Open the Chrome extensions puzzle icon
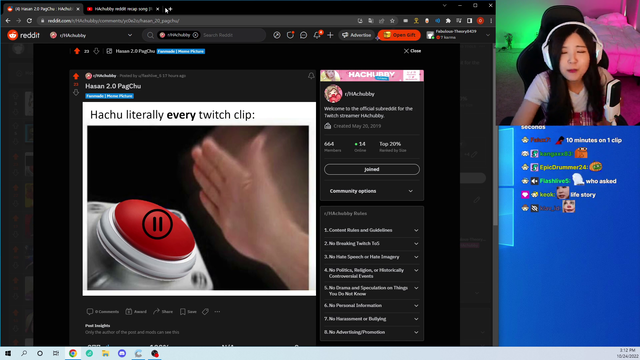The image size is (640, 360). coord(448,20)
